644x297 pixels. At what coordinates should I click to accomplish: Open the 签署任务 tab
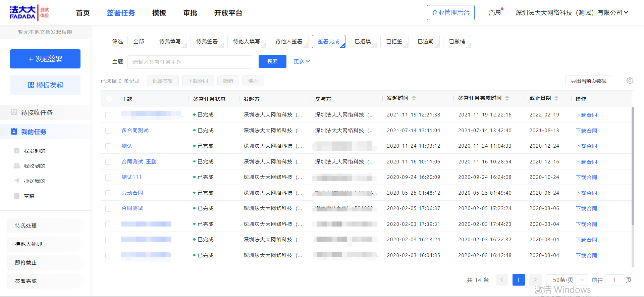tap(121, 13)
